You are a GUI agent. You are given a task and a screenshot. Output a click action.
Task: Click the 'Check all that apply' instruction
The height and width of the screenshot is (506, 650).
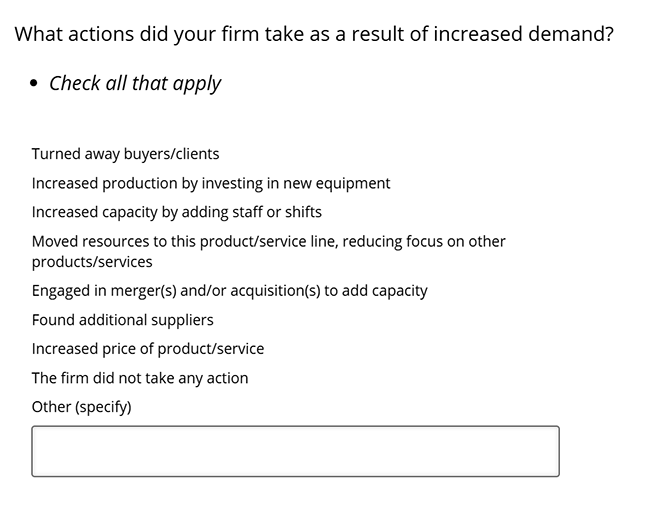point(135,83)
